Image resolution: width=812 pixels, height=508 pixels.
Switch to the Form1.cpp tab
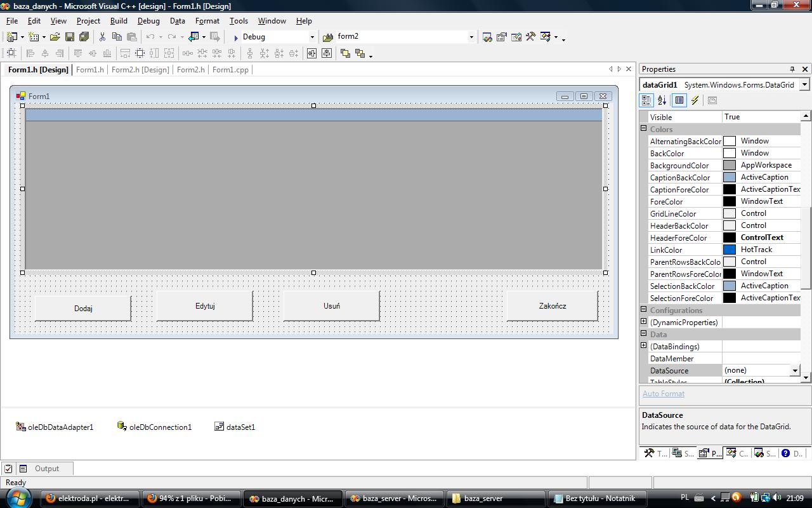[230, 70]
